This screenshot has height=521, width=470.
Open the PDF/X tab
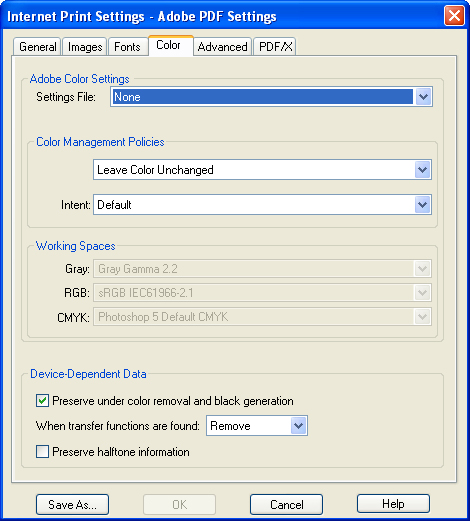click(x=275, y=47)
